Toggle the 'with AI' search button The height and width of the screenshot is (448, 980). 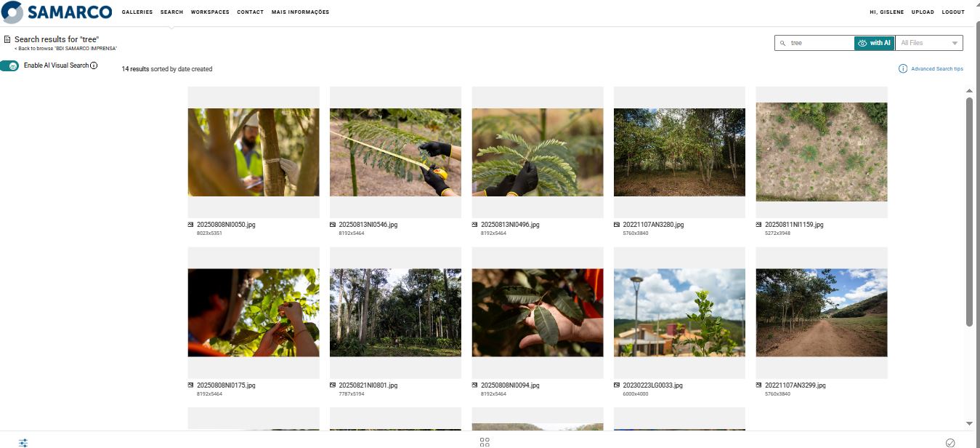[x=874, y=43]
